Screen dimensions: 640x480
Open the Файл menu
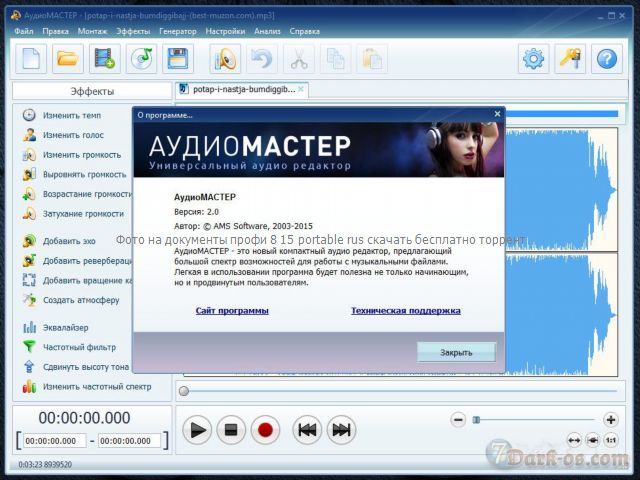24,31
